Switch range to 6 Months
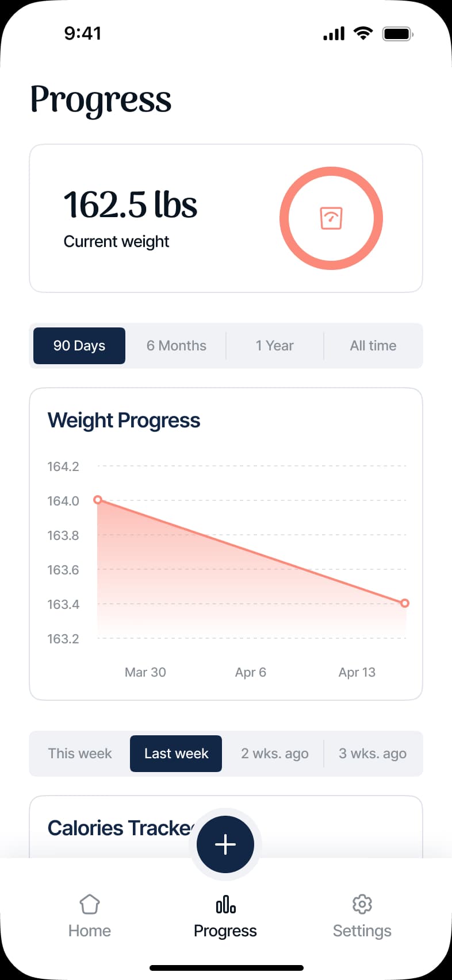Viewport: 452px width, 980px height. (x=177, y=346)
